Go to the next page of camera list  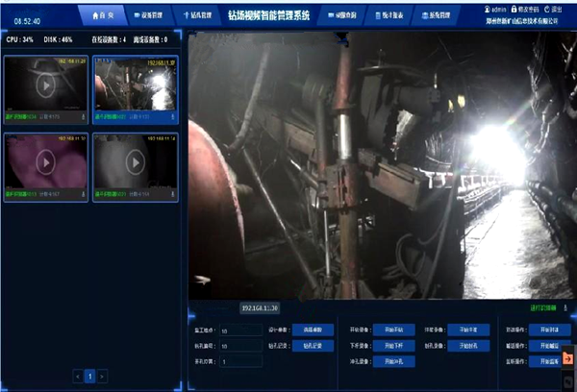[x=102, y=377]
